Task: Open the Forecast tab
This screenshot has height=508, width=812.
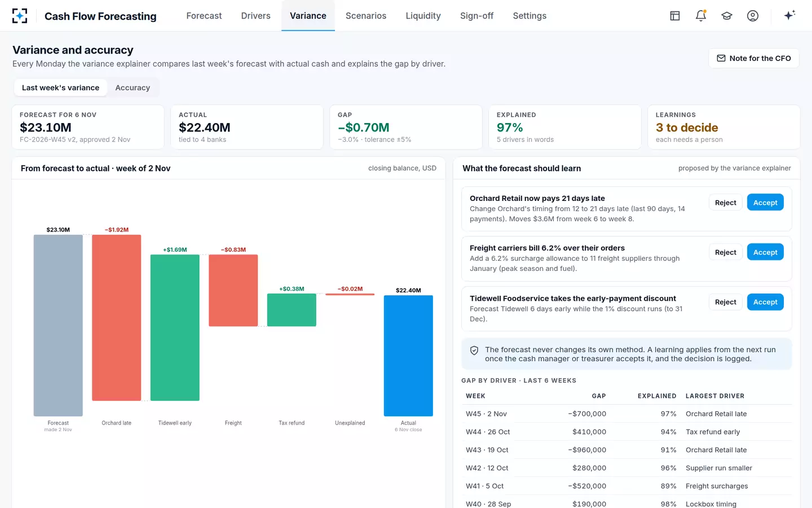Action: 204,16
